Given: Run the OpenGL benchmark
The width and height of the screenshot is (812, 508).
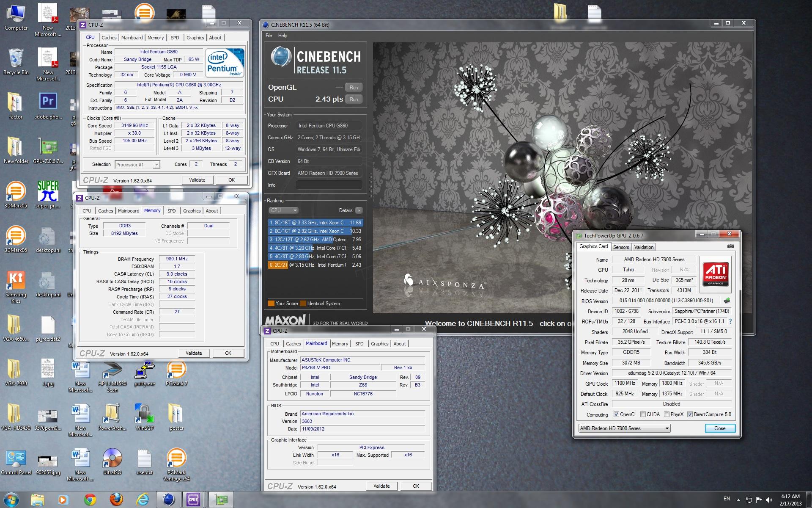Looking at the screenshot, I should 354,88.
